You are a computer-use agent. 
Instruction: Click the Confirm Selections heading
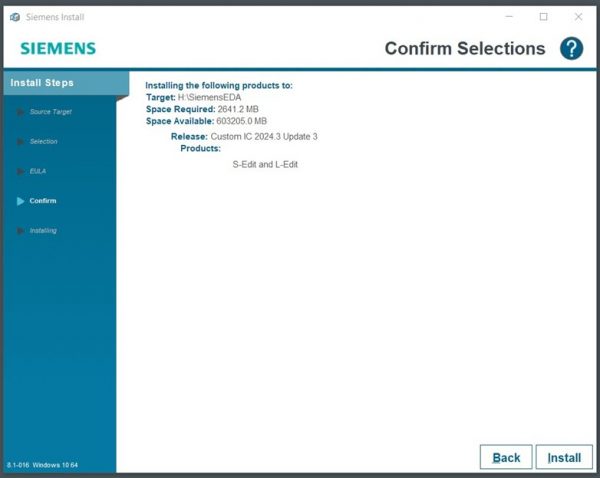pos(465,49)
